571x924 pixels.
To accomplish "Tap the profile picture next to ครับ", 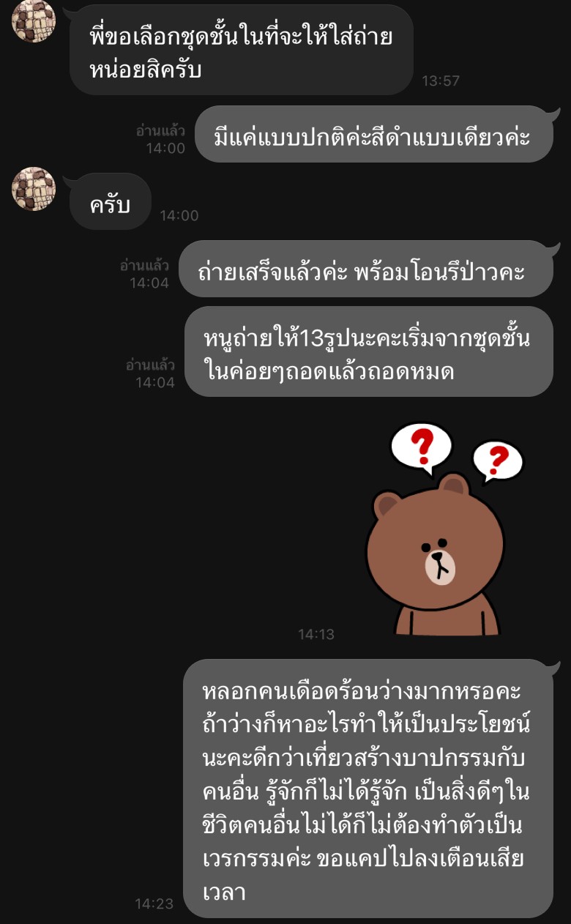I will tap(34, 189).
